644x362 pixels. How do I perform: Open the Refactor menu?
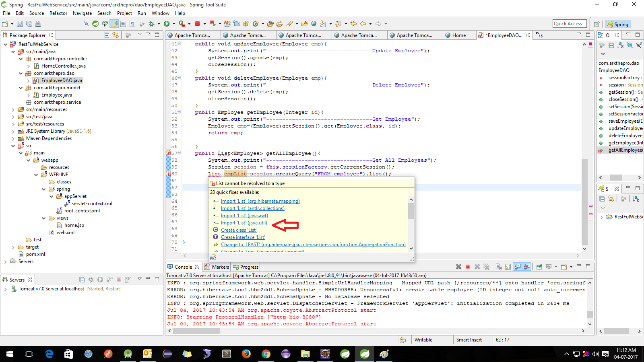(58, 13)
